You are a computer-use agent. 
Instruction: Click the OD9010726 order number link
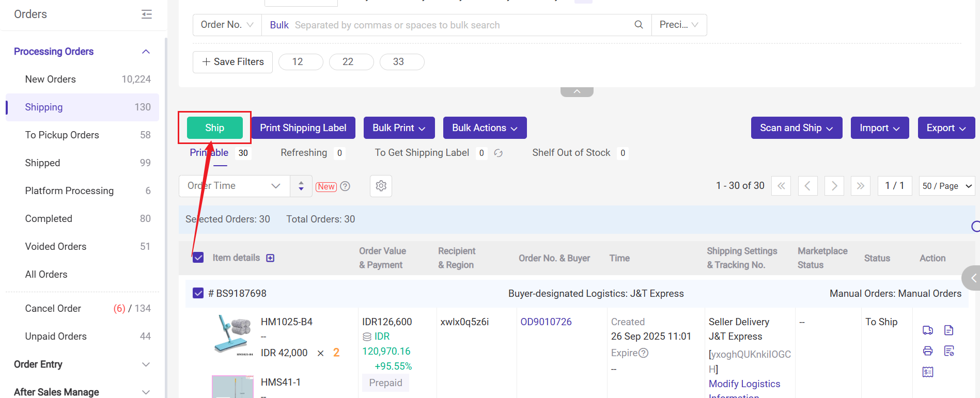546,322
